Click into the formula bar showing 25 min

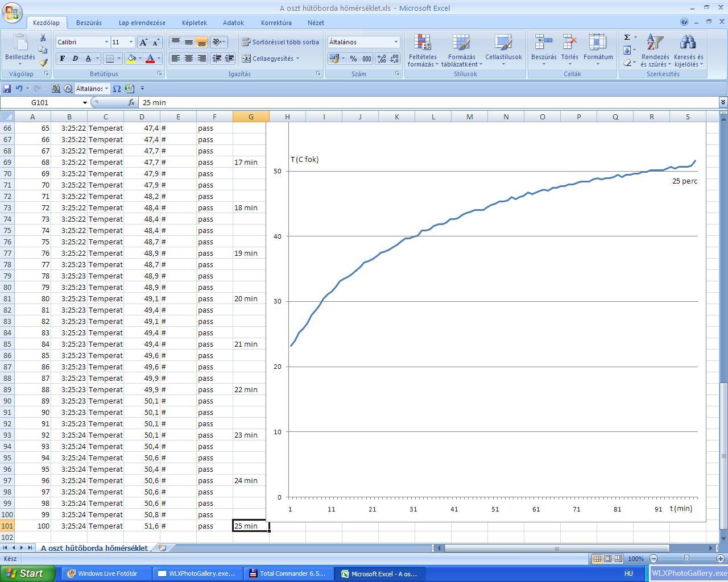coord(429,102)
